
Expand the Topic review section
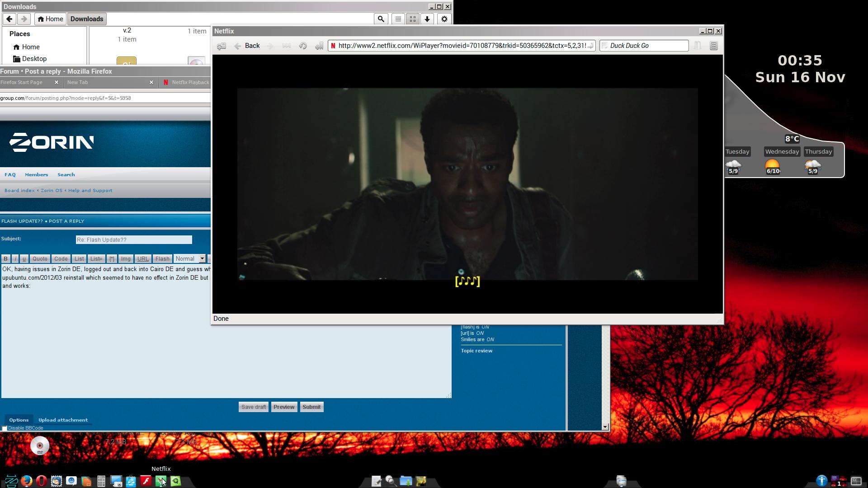476,351
